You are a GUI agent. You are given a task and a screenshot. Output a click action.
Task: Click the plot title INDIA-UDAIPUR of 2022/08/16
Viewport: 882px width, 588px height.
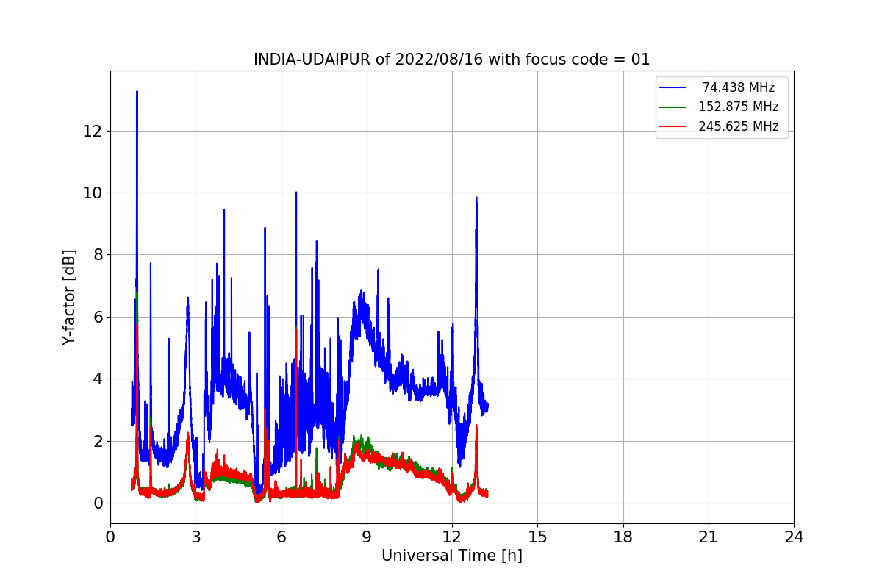click(451, 60)
